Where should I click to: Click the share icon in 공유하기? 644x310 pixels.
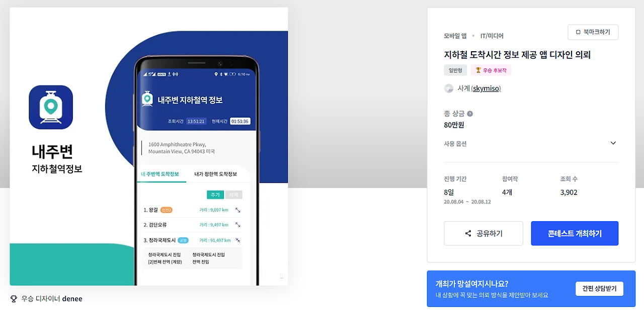468,234
